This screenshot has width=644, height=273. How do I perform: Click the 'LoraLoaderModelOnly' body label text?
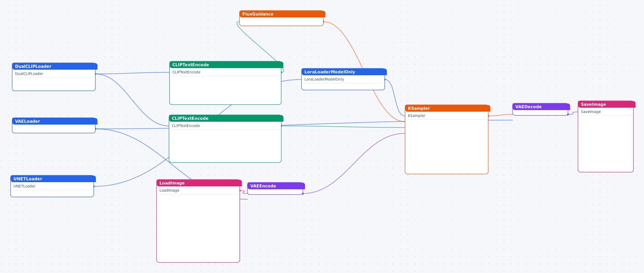pyautogui.click(x=324, y=79)
